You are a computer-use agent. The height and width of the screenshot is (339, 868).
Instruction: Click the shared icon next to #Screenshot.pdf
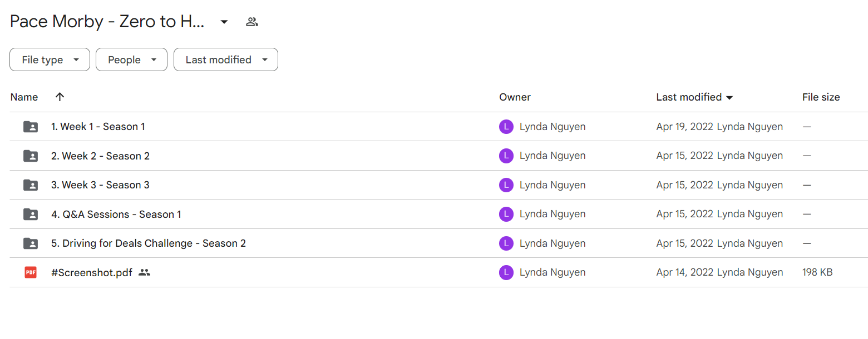(145, 272)
